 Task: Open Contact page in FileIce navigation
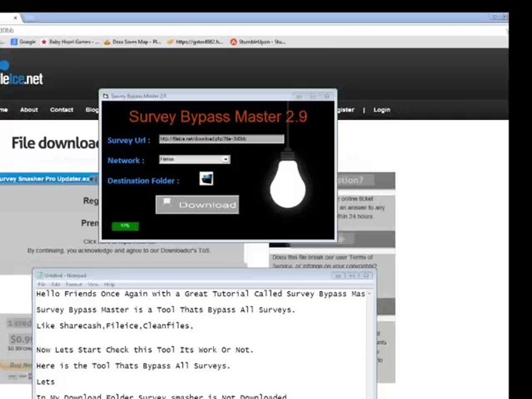coord(62,110)
